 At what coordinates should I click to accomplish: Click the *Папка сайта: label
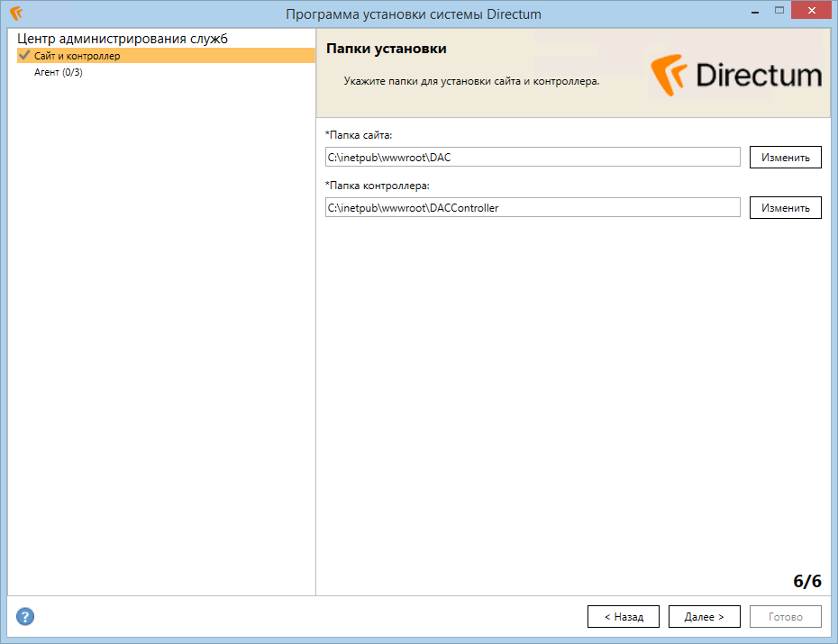[359, 135]
